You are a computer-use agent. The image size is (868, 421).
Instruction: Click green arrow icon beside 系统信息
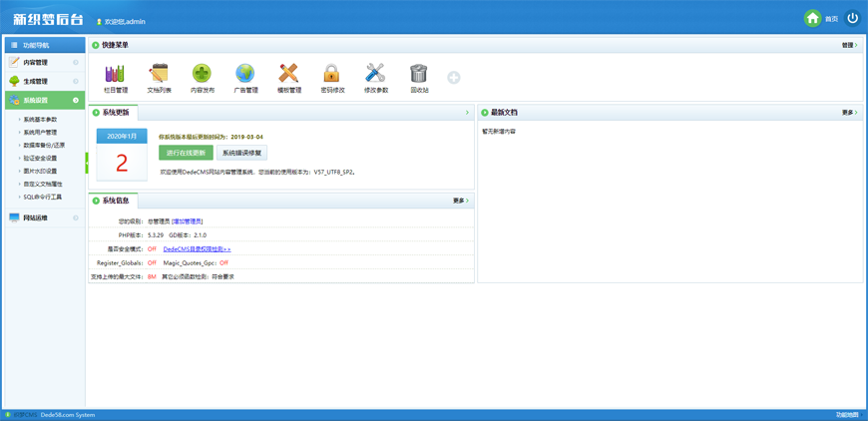pos(96,201)
